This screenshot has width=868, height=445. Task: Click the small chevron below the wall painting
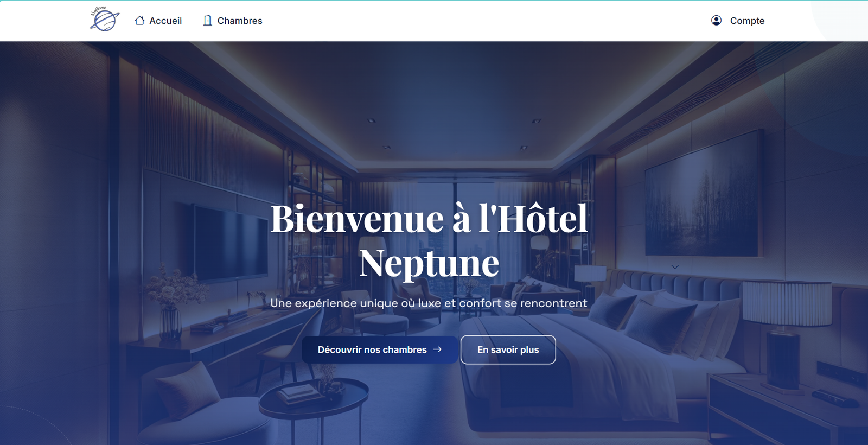[675, 266]
